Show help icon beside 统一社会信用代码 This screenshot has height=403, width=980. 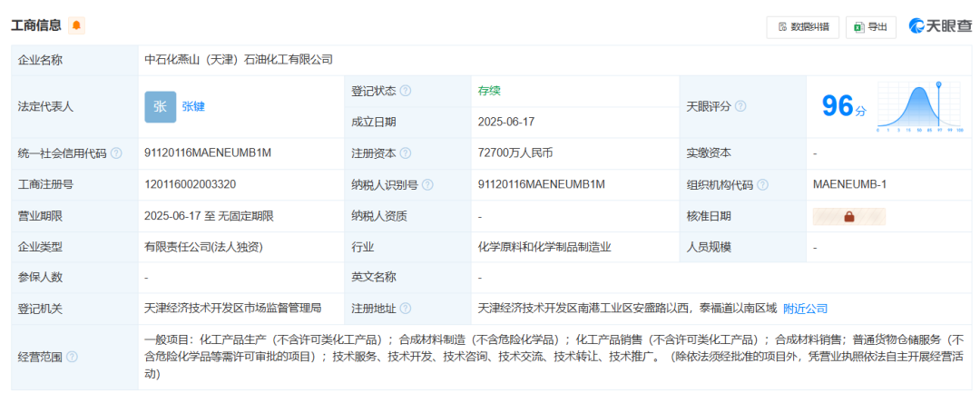[x=115, y=153]
